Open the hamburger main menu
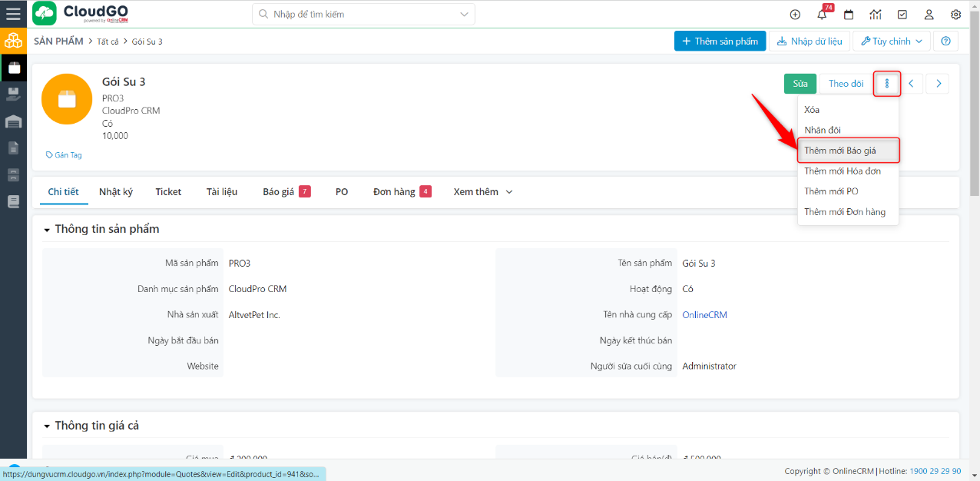This screenshot has height=481, width=980. [13, 14]
